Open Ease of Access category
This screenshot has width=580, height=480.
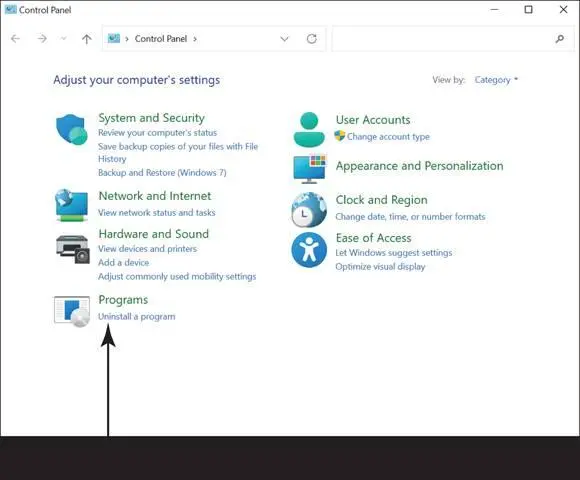tap(374, 238)
